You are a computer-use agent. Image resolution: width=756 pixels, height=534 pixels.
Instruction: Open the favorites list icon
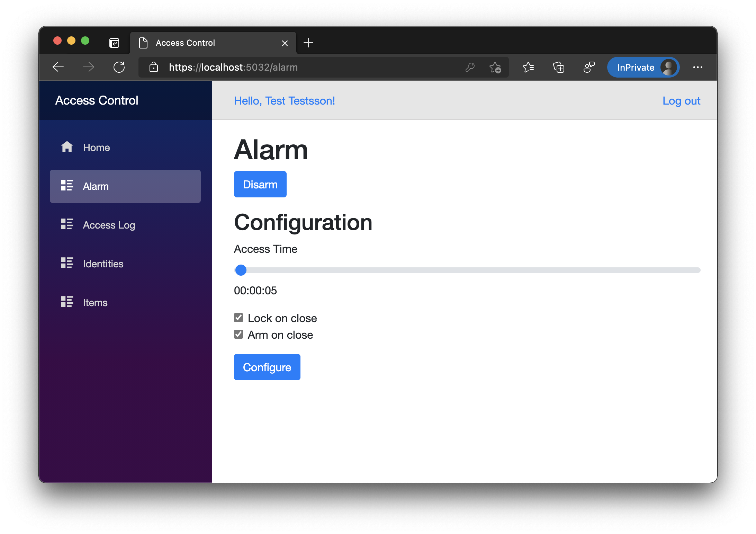(x=528, y=67)
